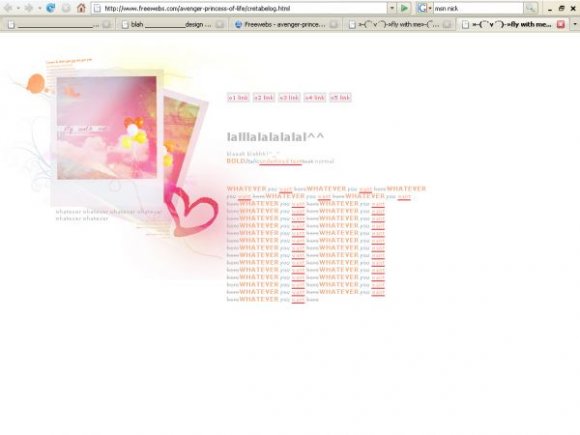Viewport: 580px width, 435px height.
Task: Go forward using the arrow button
Action: (28, 8)
